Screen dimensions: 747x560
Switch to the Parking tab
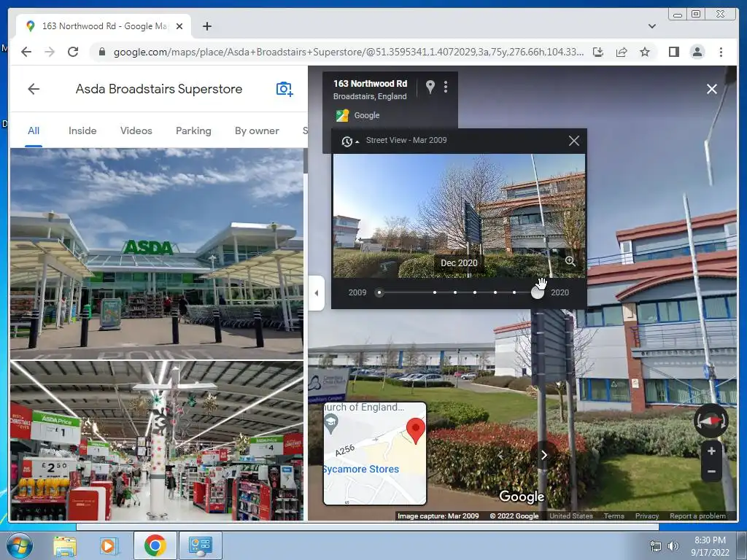193,131
